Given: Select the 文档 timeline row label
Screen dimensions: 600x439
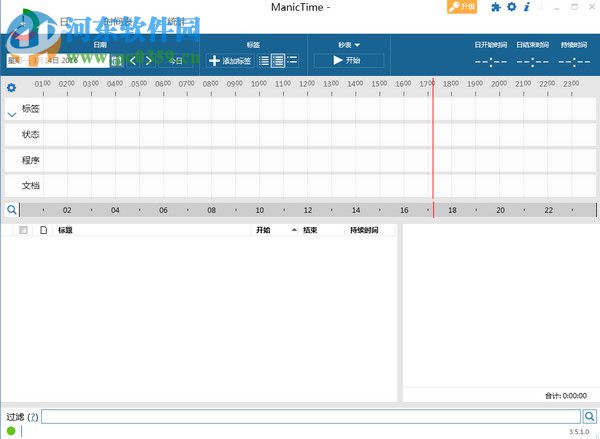Looking at the screenshot, I should click(31, 186).
